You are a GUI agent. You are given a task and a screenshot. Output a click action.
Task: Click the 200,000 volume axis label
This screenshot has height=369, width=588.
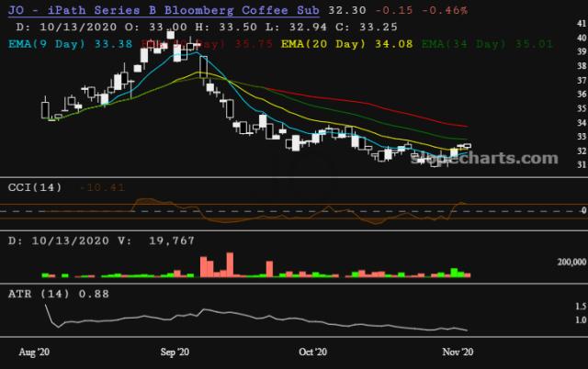(571, 263)
